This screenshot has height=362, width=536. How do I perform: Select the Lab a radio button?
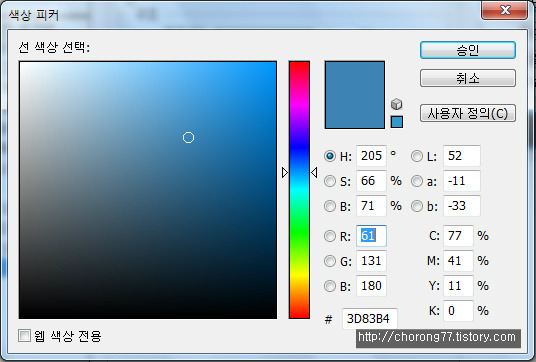(x=417, y=181)
